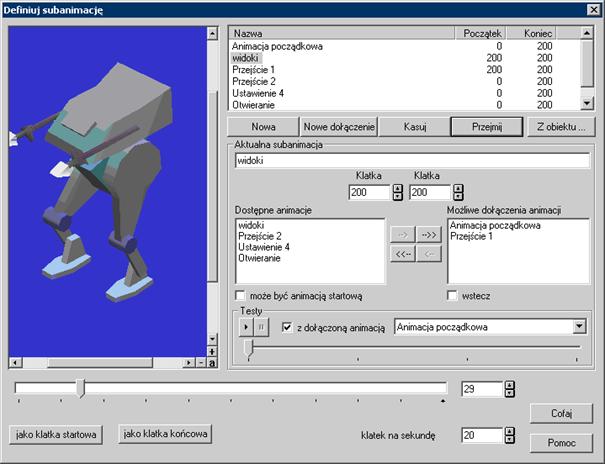Click preview vertical scrollbar up arrow
The width and height of the screenshot is (605, 464).
(212, 34)
